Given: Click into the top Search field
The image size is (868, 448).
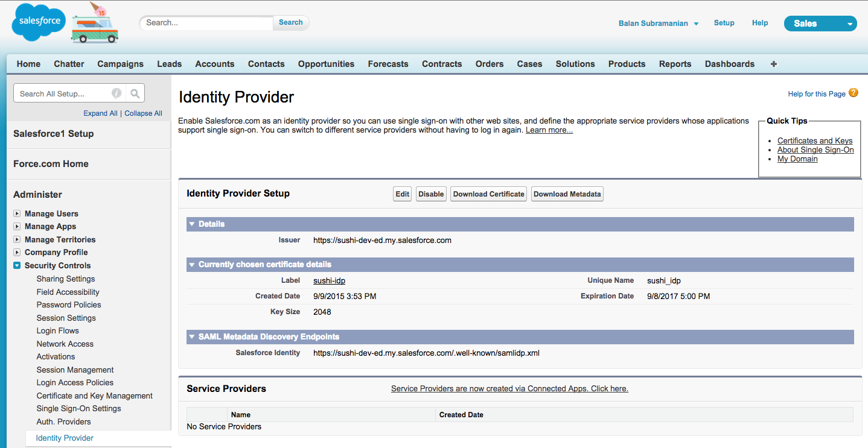Looking at the screenshot, I should pyautogui.click(x=207, y=23).
